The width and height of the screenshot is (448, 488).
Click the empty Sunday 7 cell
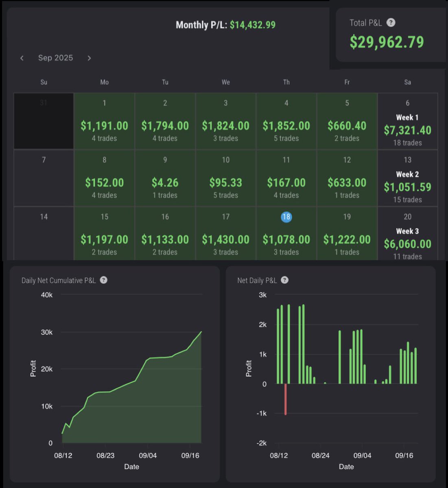tap(44, 178)
